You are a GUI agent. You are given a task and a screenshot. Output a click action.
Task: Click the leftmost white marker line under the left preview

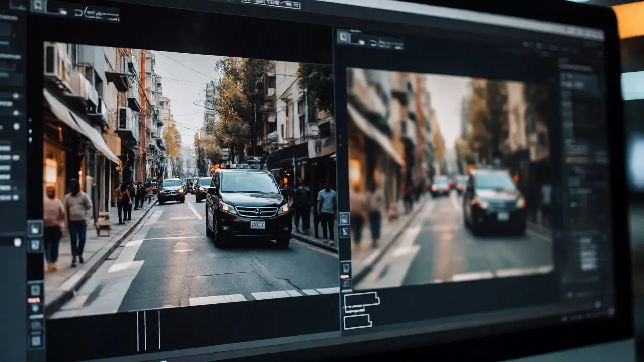pyautogui.click(x=137, y=331)
